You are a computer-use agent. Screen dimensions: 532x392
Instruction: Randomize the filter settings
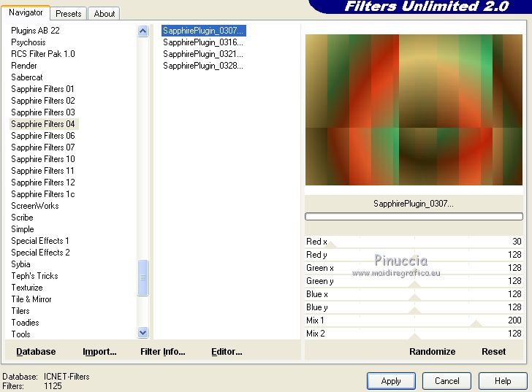tap(433, 352)
